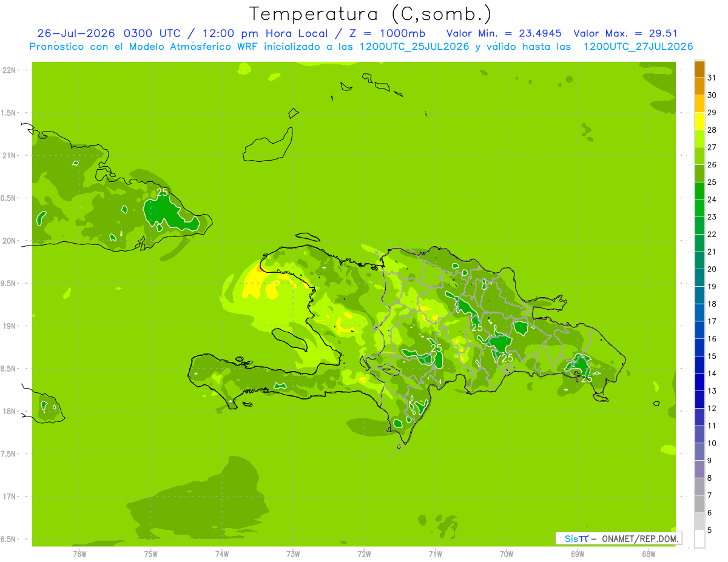
Task: Click the '18N' latitude axis label
Action: tap(9, 411)
